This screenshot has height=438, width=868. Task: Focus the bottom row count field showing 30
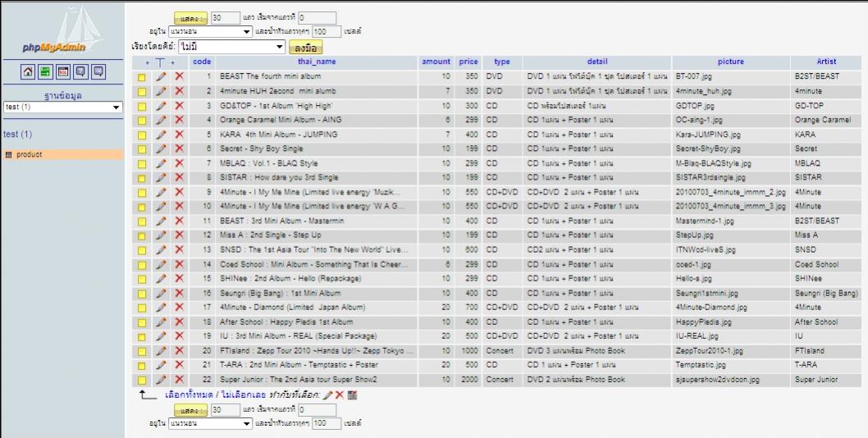click(226, 410)
